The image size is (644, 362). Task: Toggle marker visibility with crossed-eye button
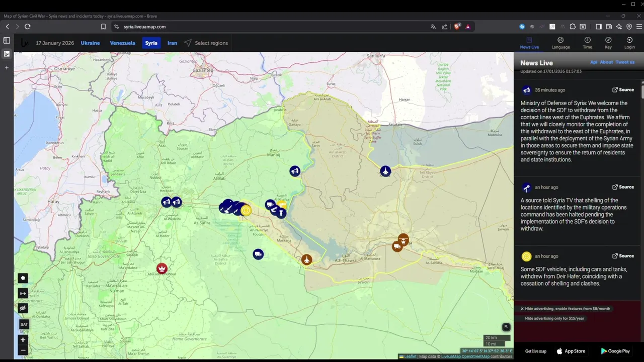(23, 308)
